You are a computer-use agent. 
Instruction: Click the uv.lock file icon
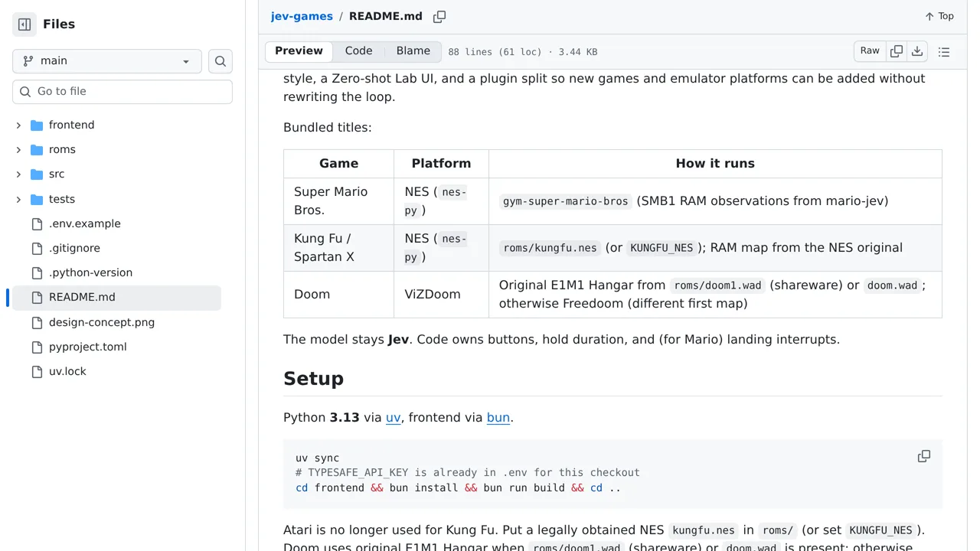(x=37, y=371)
